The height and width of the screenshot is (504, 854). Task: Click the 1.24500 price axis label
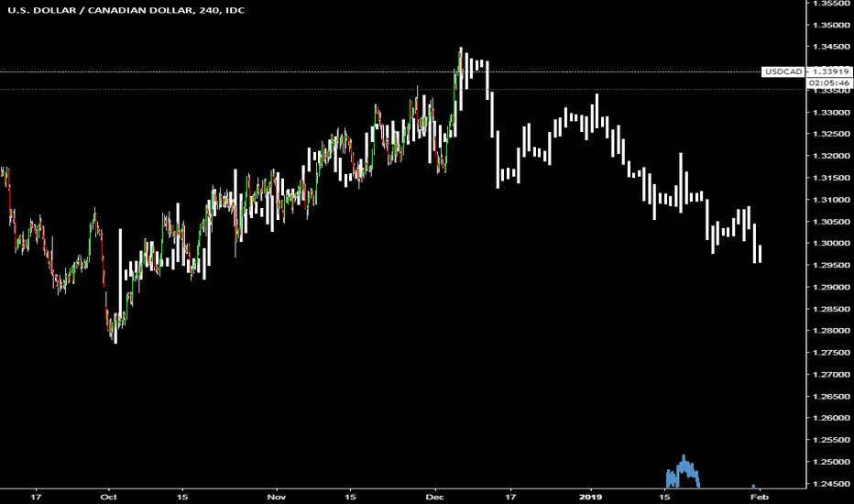tap(831, 483)
